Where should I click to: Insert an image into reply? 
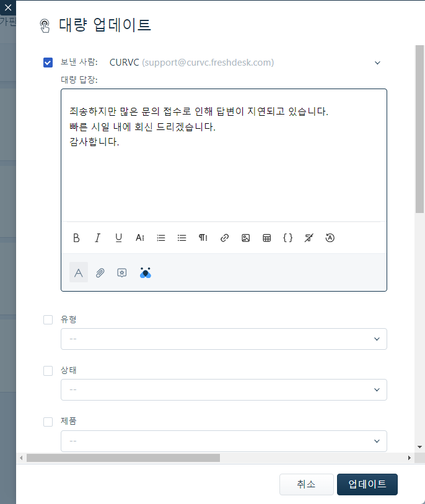click(246, 238)
